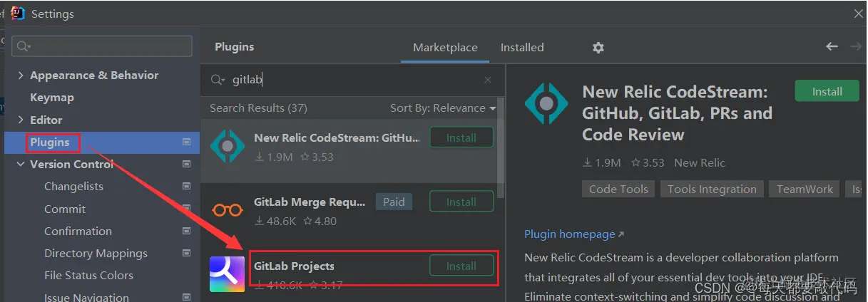The image size is (868, 302).
Task: Click the back navigation arrow
Action: click(832, 46)
